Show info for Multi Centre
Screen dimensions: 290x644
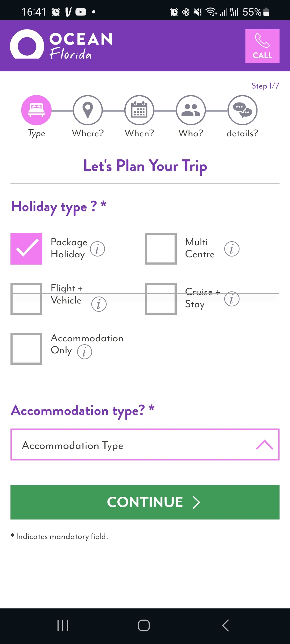[232, 249]
